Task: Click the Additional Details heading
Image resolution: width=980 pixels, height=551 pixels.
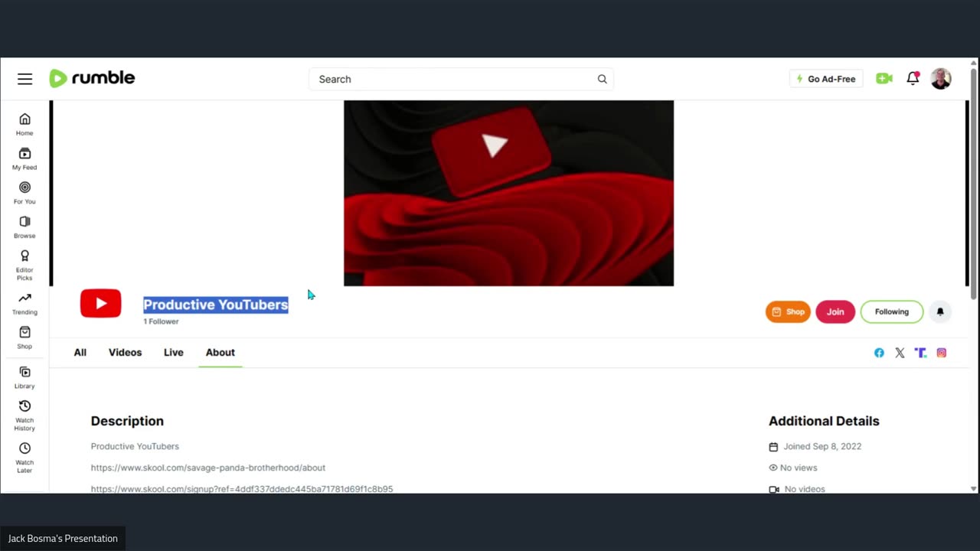Action: 824,421
